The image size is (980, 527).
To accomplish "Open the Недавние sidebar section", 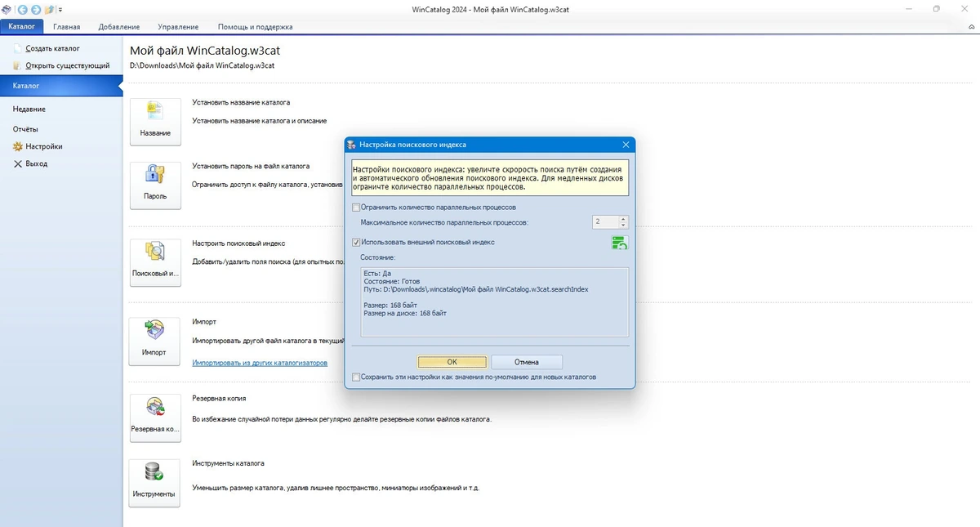I will coord(29,109).
